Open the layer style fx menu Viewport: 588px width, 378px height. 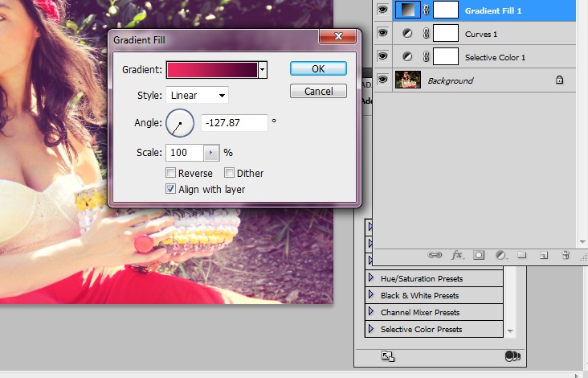coord(457,255)
